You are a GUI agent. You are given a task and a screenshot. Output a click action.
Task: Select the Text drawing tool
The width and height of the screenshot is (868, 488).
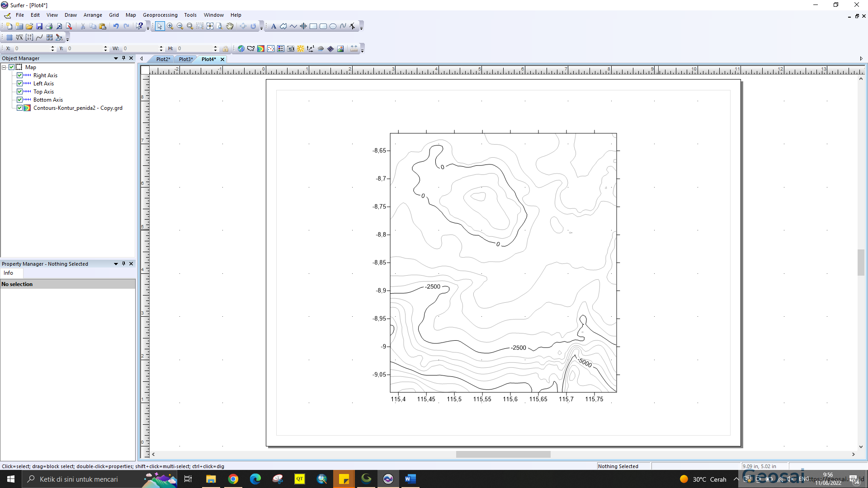click(274, 26)
